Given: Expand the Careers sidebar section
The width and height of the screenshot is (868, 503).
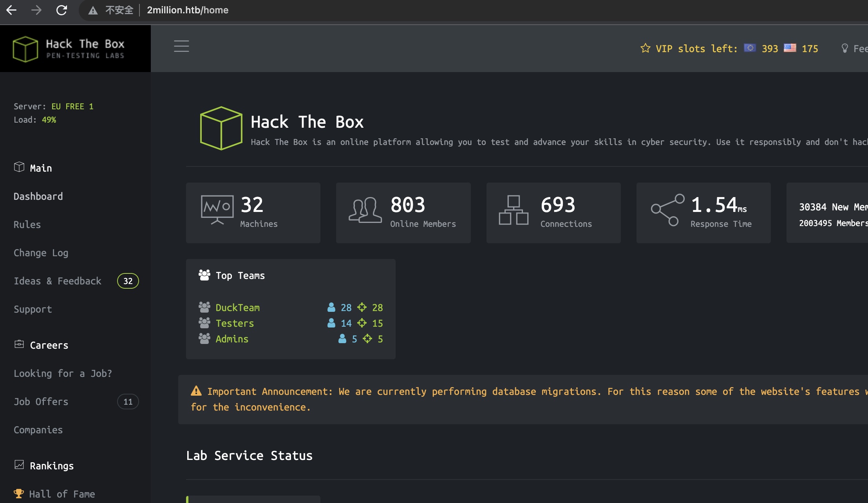Looking at the screenshot, I should tap(49, 345).
